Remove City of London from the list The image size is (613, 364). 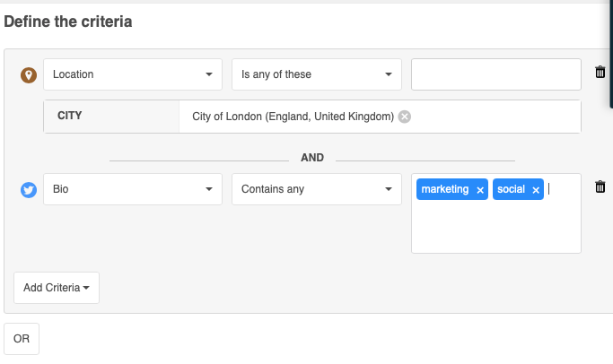(404, 117)
